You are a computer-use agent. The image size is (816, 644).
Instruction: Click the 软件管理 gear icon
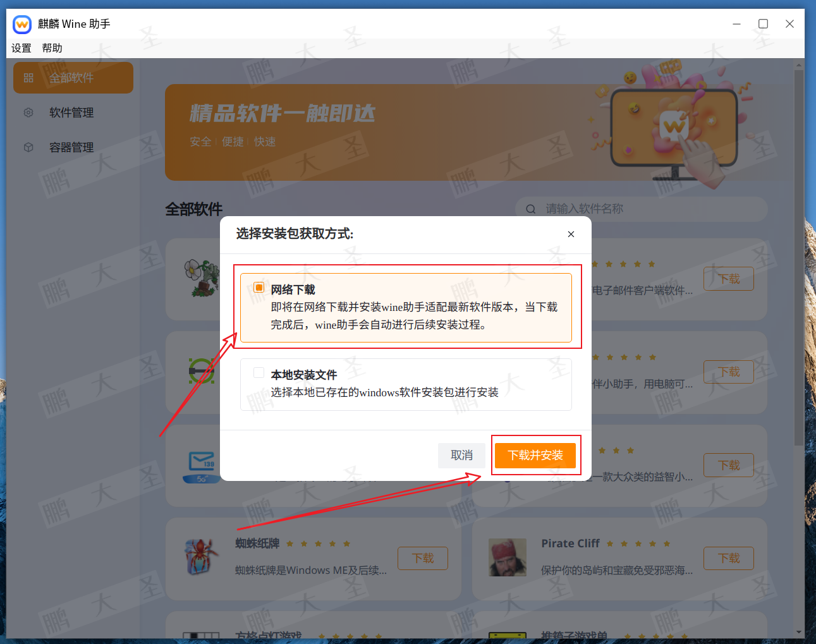point(28,112)
